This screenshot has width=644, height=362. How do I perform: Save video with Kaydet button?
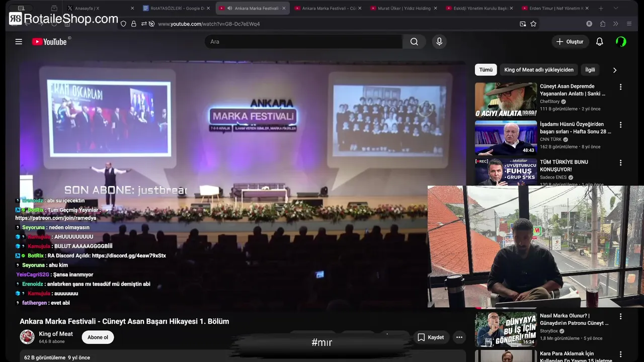431,337
